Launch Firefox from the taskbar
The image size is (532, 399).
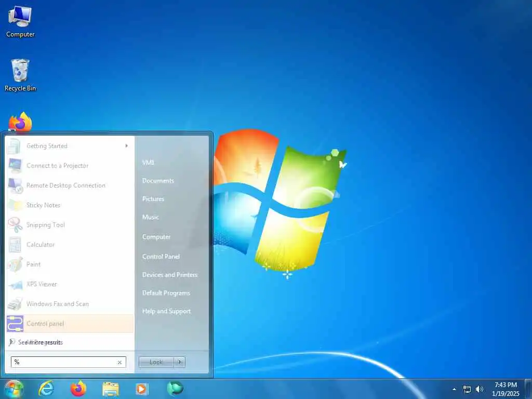[x=78, y=389]
